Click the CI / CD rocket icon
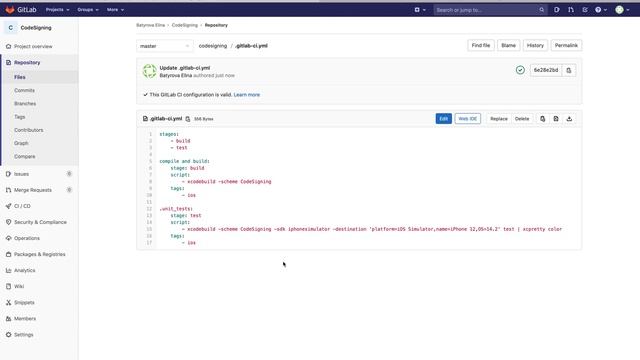640x360 pixels. [x=8, y=206]
